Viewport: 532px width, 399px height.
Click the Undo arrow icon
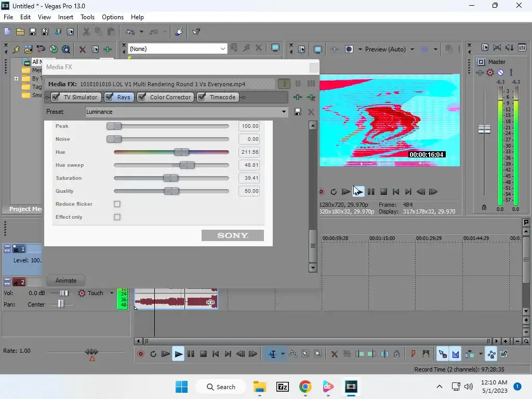click(130, 32)
